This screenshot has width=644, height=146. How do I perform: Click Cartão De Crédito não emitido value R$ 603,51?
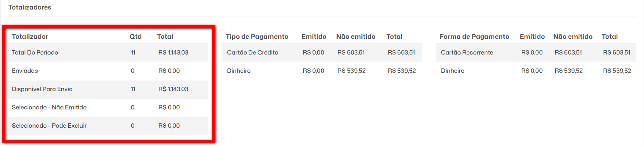point(351,53)
